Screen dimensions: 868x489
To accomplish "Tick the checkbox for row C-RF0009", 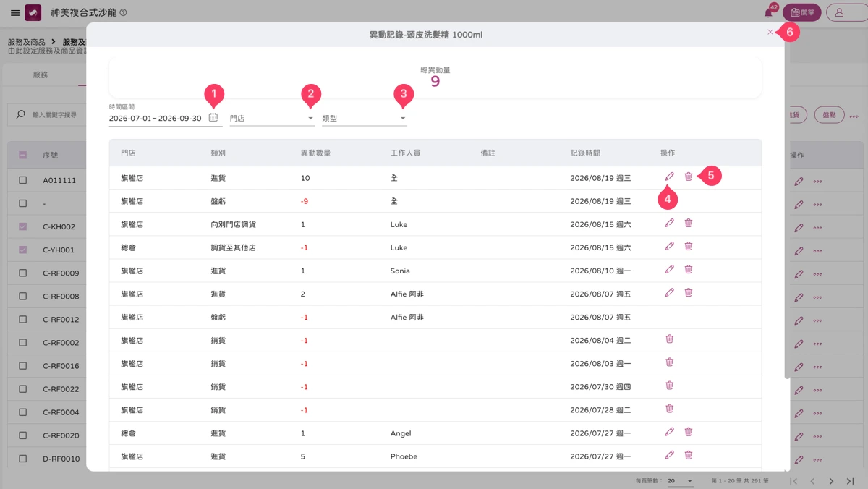I will pos(23,273).
